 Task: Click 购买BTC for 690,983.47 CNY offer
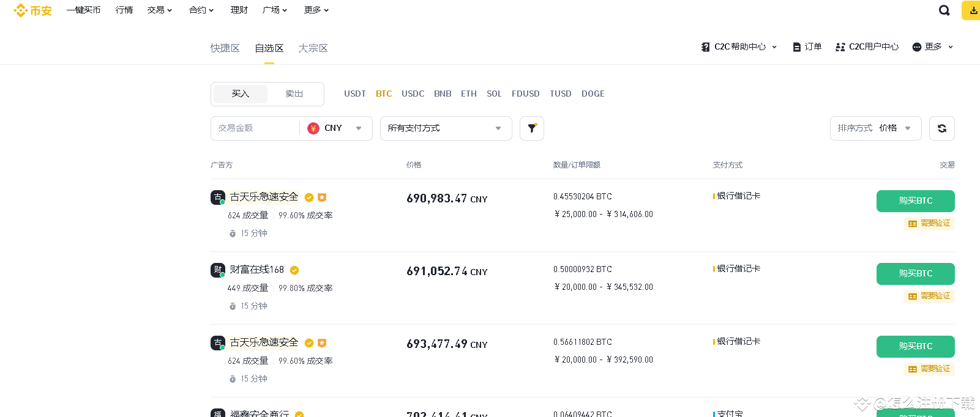(x=916, y=201)
